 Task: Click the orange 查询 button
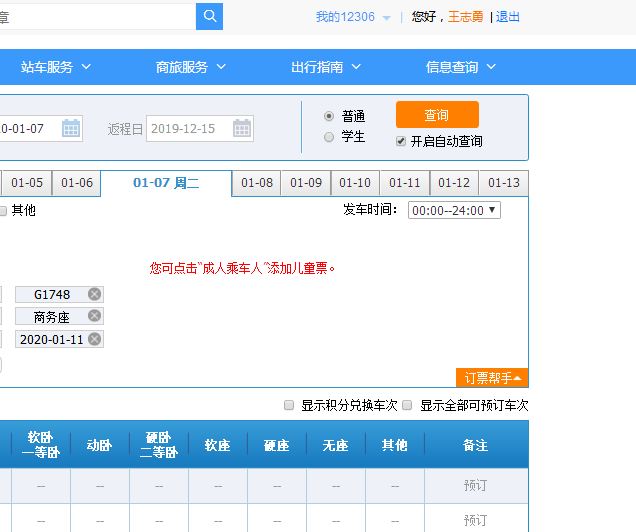coord(437,115)
